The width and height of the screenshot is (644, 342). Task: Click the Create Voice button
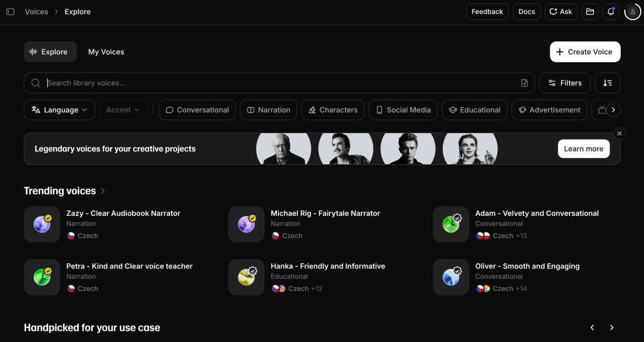point(584,52)
